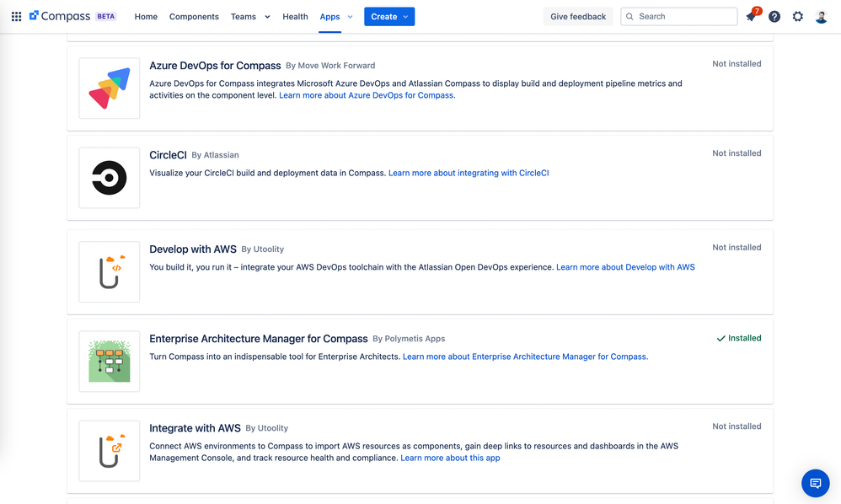Click Not installed status on Develop with AWS
841x504 pixels.
pyautogui.click(x=737, y=248)
